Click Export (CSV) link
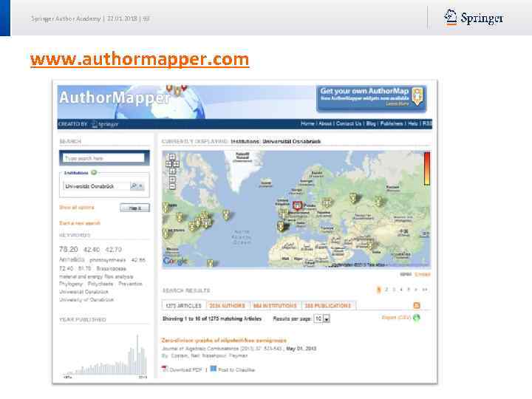532x399 pixels. point(396,318)
